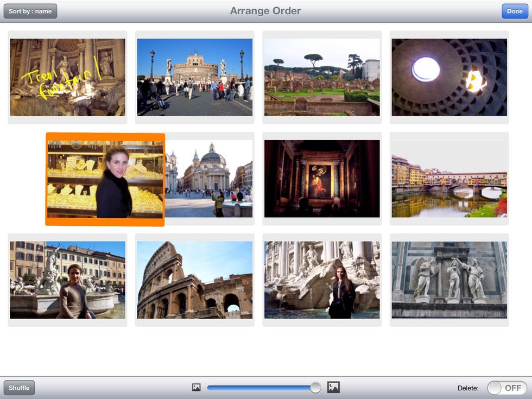Shuffle the photo order
The image size is (532, 399).
(x=18, y=388)
